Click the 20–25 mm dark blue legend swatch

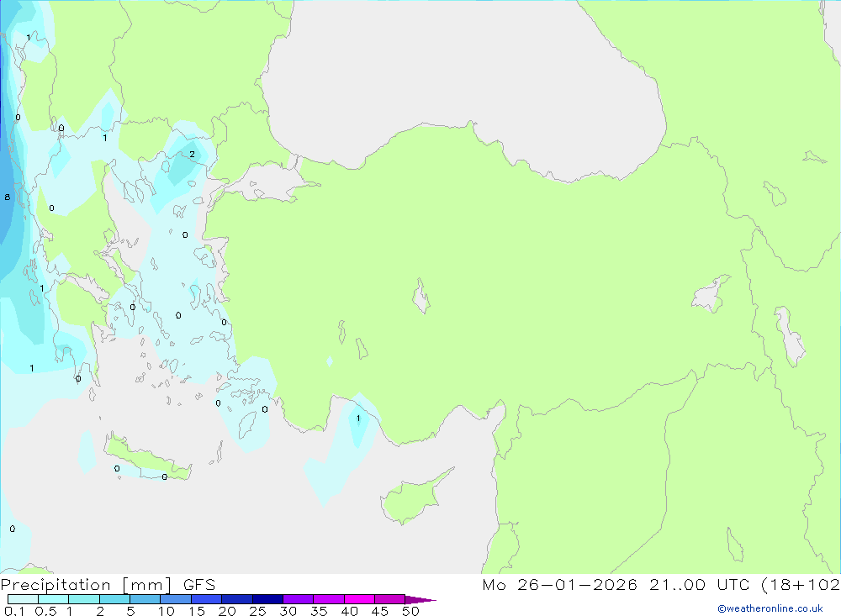point(237,599)
